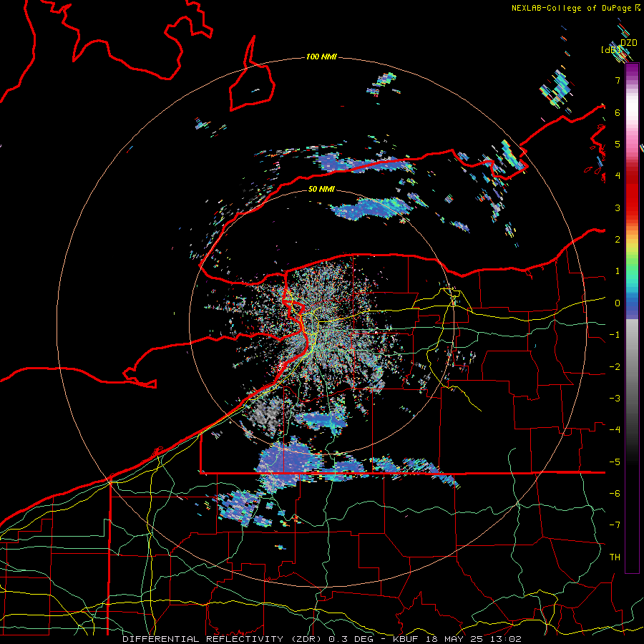Click the 50 NMI range ring label
Image resolution: width=644 pixels, height=644 pixels.
pyautogui.click(x=321, y=189)
